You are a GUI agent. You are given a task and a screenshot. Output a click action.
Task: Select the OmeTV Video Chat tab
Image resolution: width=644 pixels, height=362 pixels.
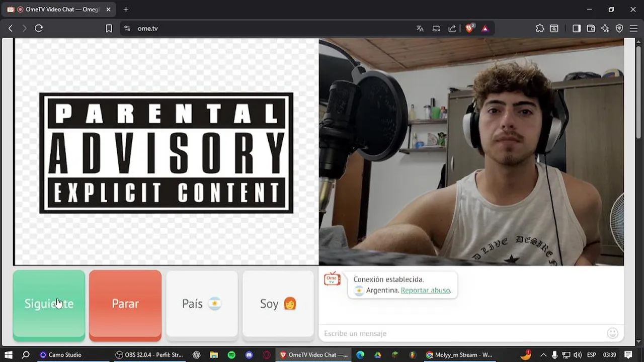pos(58,10)
